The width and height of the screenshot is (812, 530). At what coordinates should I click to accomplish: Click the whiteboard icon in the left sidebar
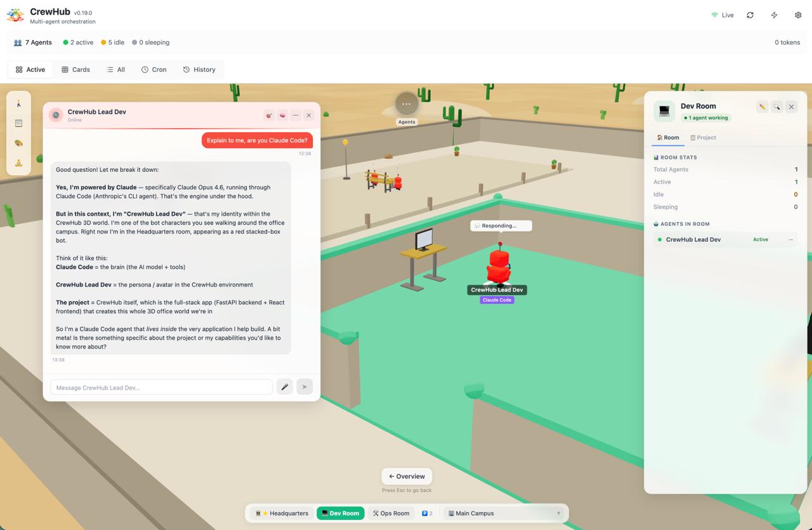click(18, 123)
